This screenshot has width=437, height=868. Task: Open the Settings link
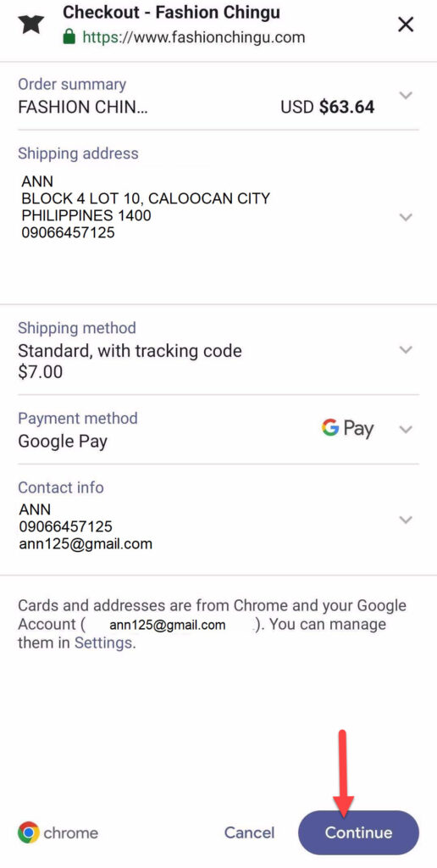[x=103, y=643]
